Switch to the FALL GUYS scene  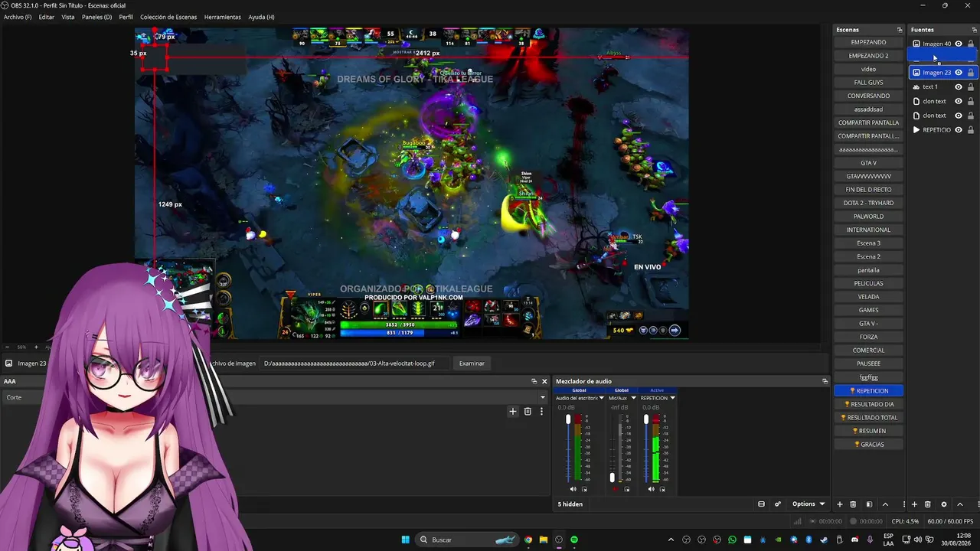(x=868, y=83)
